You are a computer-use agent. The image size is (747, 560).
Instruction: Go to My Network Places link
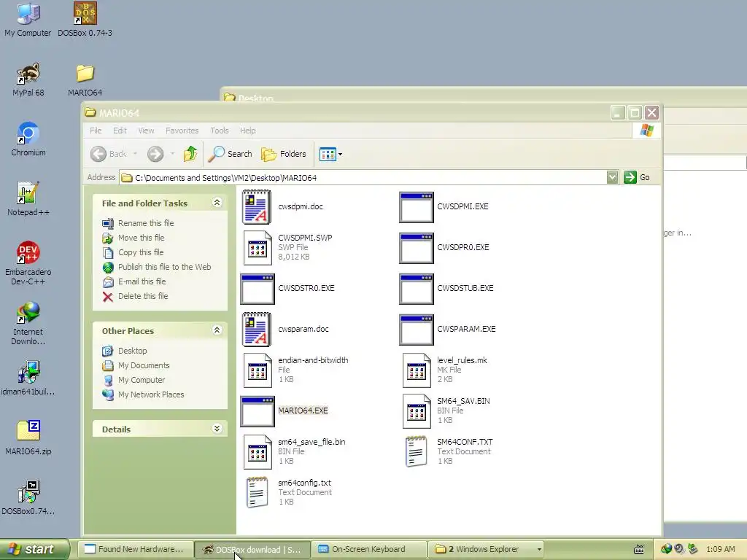(x=151, y=394)
